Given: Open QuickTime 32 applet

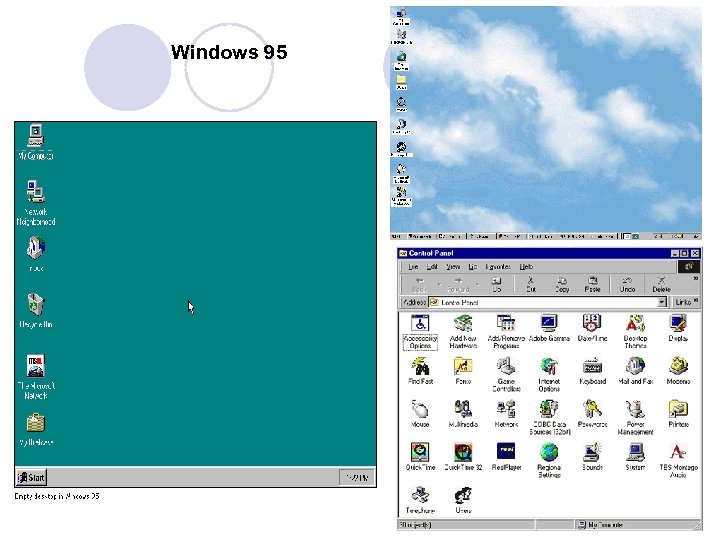Looking at the screenshot, I should coord(463,456).
